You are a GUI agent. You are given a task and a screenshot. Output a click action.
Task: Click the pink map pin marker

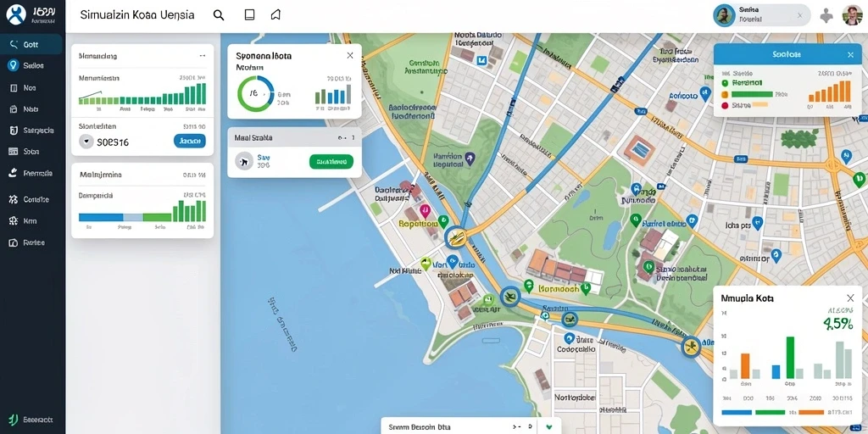point(426,211)
